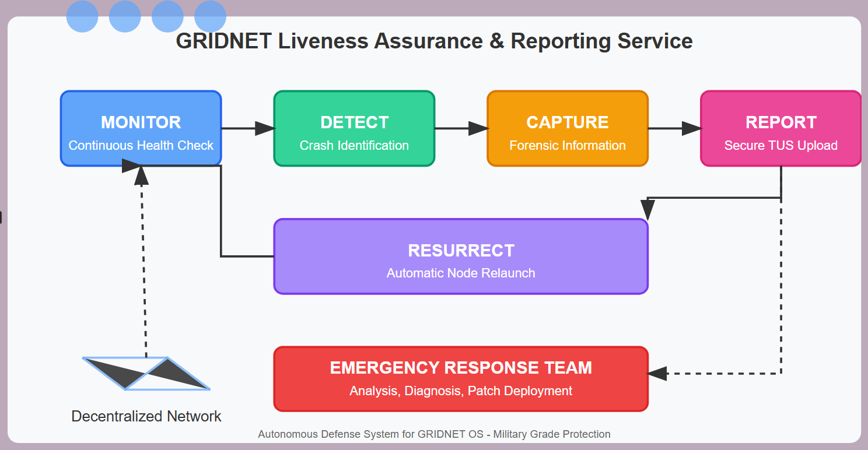Click the Decentralized Network icon

click(x=146, y=373)
